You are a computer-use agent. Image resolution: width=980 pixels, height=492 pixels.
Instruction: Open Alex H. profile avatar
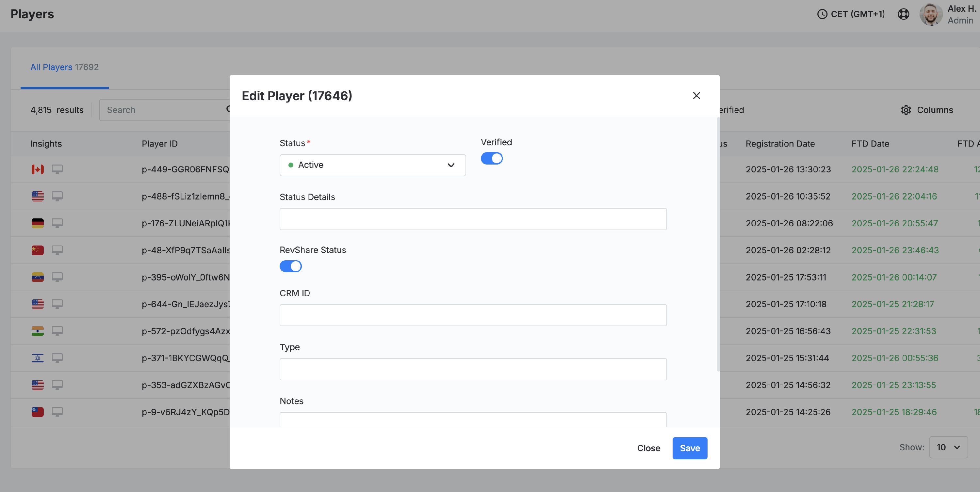coord(931,14)
